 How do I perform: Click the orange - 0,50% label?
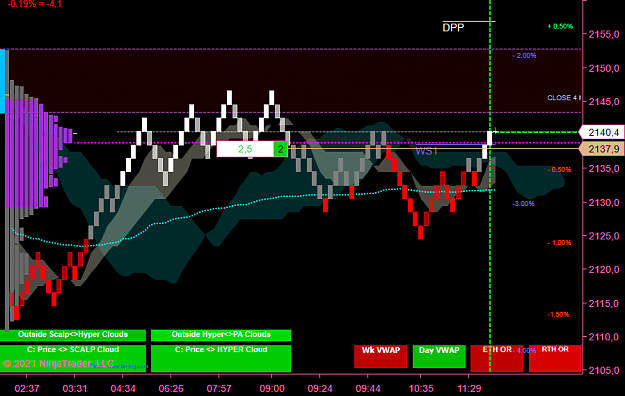pos(559,169)
